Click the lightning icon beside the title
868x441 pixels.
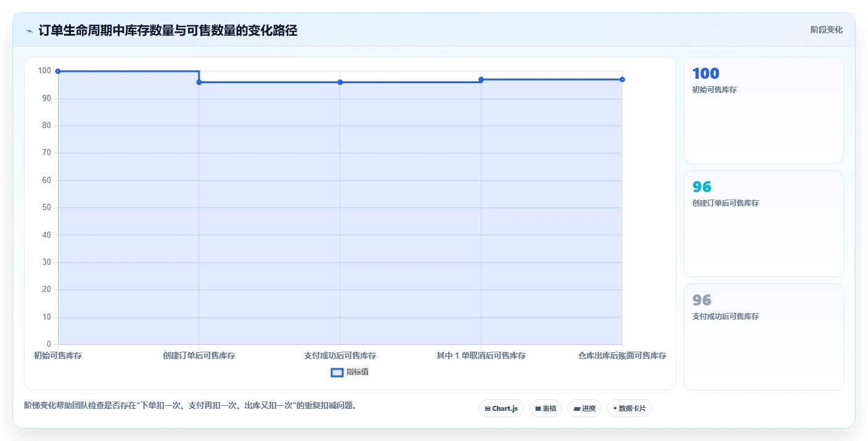(29, 31)
